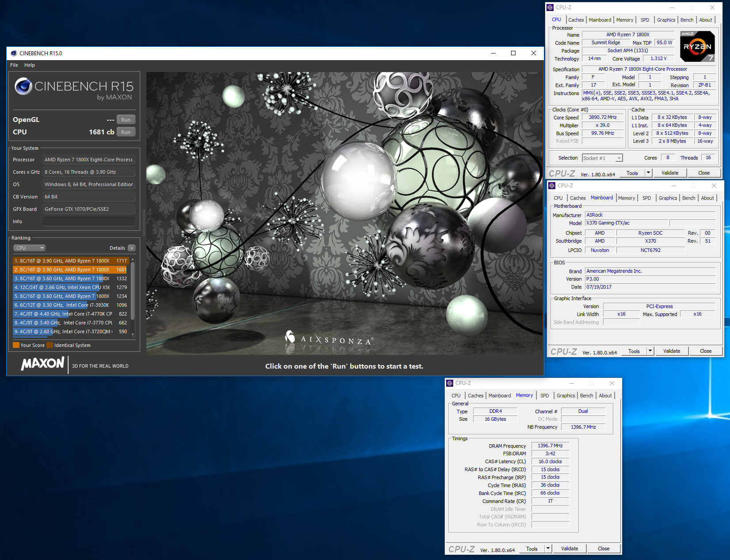730x560 pixels.
Task: Click the Cinebench R15 sphere logo
Action: [x=23, y=86]
